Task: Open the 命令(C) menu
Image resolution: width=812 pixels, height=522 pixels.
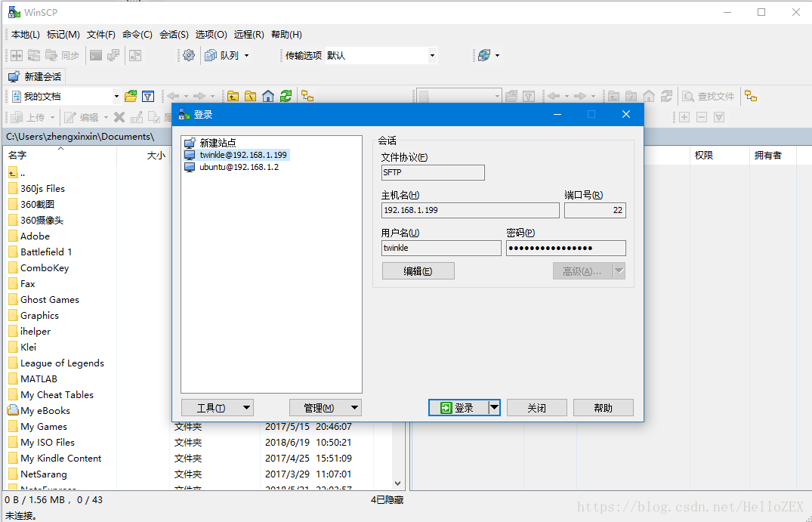Action: tap(137, 35)
